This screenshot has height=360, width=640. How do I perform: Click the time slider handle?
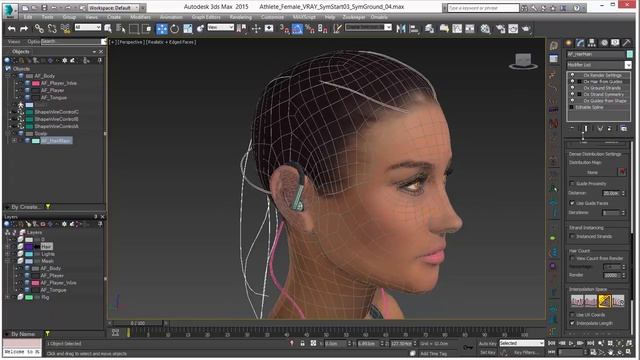[138, 323]
